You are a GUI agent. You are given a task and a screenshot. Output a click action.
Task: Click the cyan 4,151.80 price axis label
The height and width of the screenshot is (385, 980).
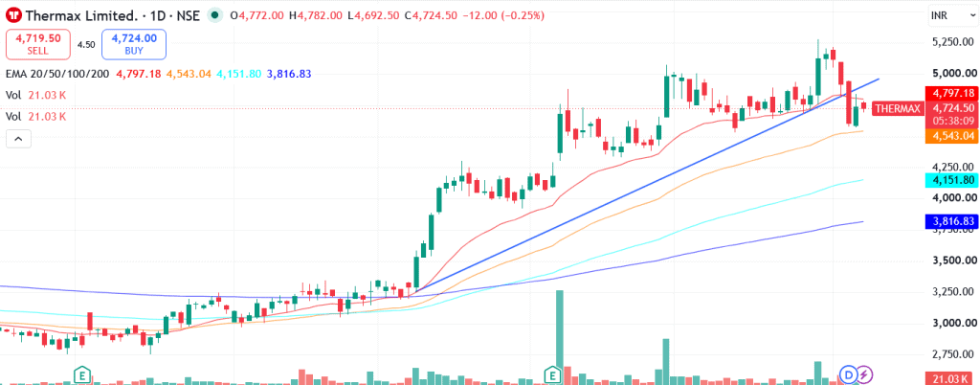click(x=950, y=180)
